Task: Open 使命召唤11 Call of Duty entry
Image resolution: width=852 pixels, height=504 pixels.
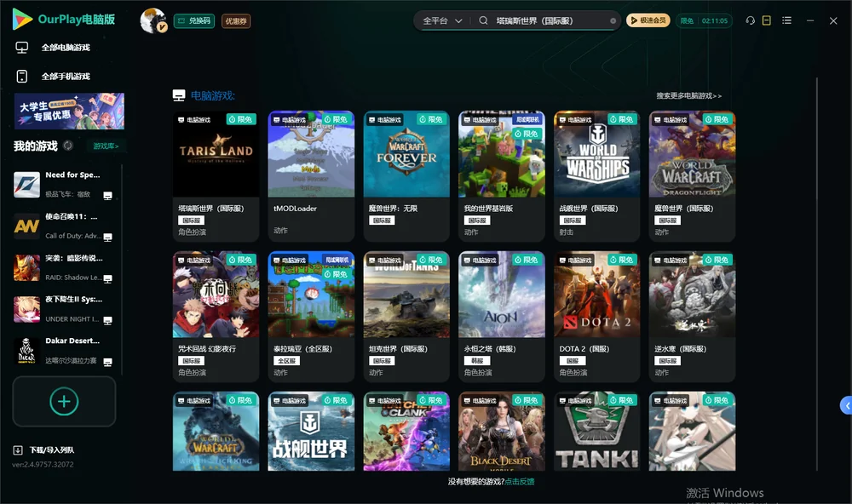Action: pyautogui.click(x=66, y=226)
